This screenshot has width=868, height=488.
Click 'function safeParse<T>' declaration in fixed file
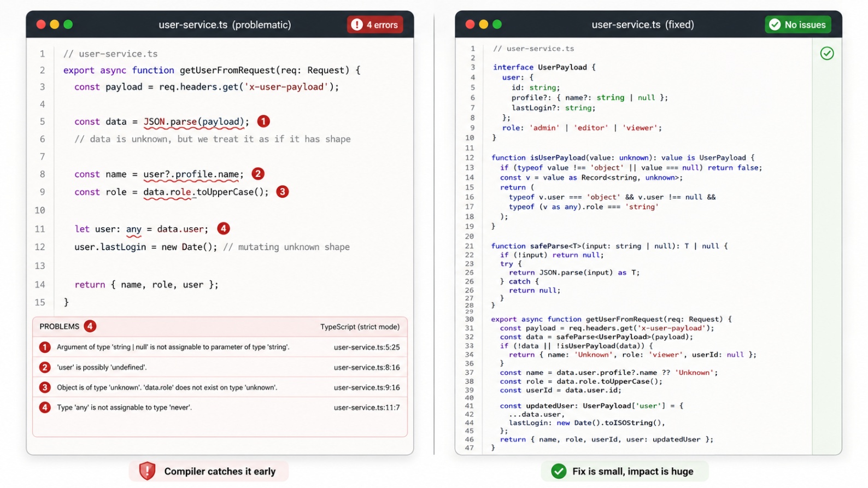pyautogui.click(x=609, y=246)
